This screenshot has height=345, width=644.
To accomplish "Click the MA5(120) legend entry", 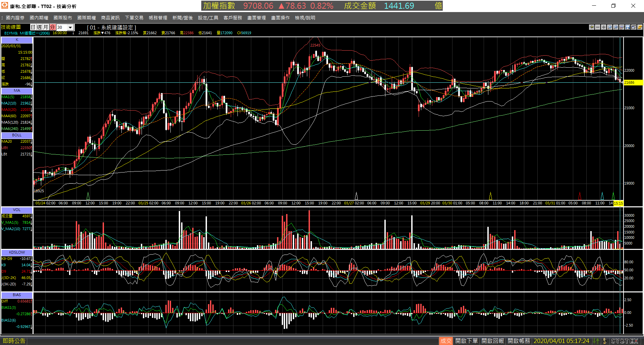I will pyautogui.click(x=16, y=122).
